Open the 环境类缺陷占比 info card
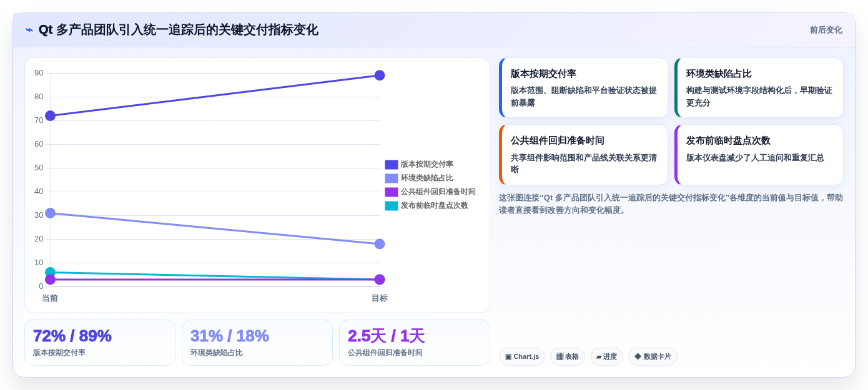 pos(759,88)
